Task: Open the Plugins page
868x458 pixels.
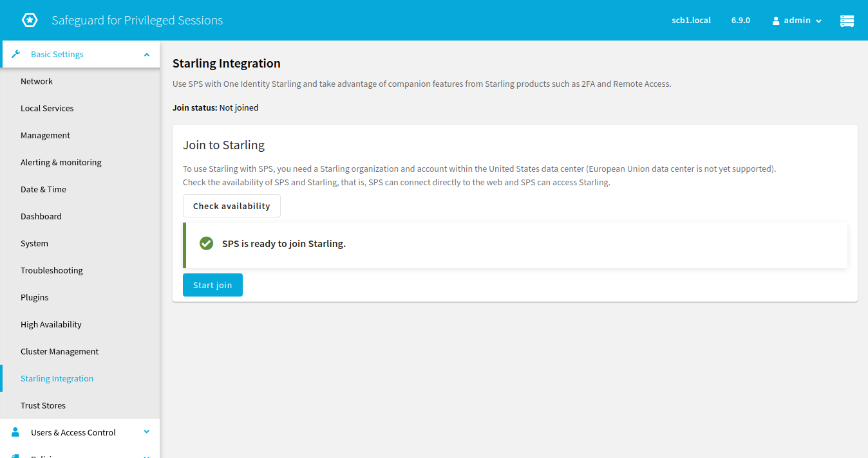Action: click(x=80, y=297)
